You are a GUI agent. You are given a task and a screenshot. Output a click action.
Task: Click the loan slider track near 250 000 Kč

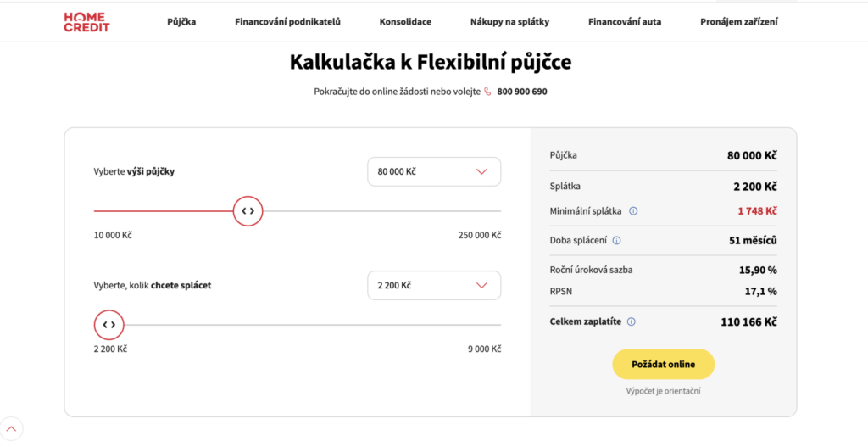pos(492,211)
